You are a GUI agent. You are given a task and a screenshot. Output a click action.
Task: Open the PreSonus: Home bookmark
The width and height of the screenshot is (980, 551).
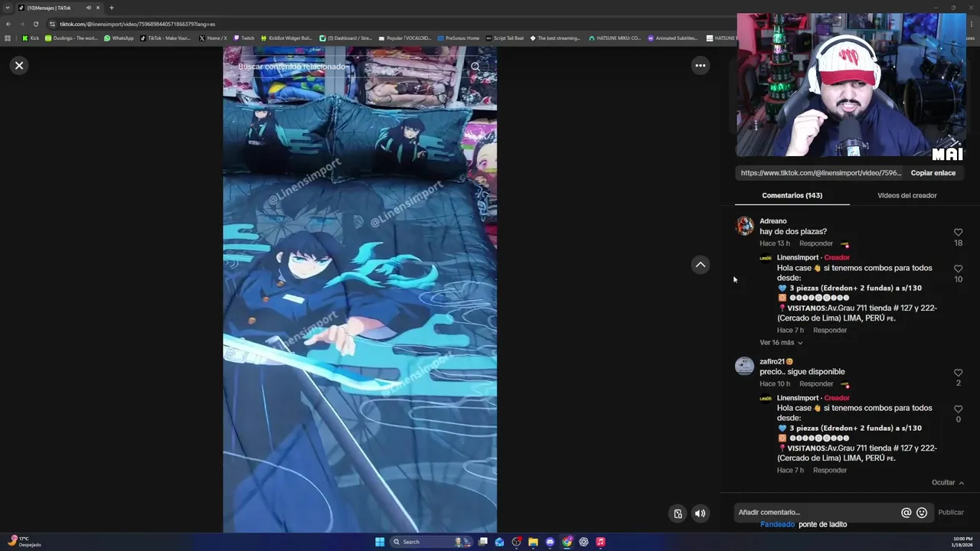[459, 37]
